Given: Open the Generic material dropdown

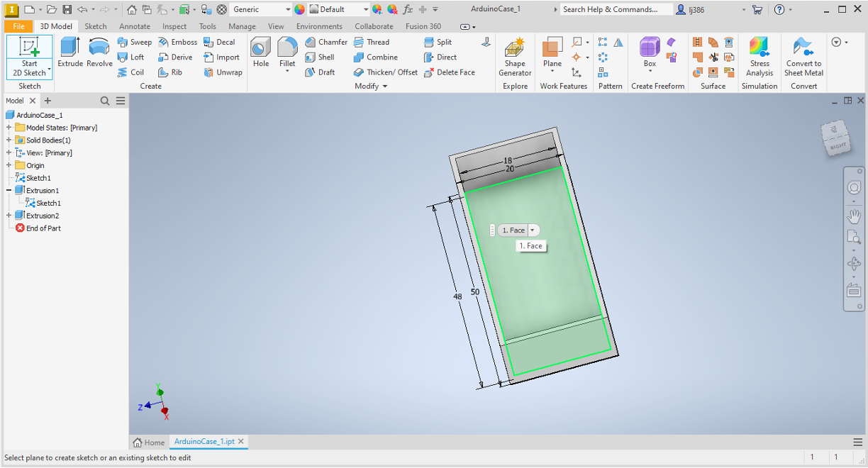Looking at the screenshot, I should 288,10.
